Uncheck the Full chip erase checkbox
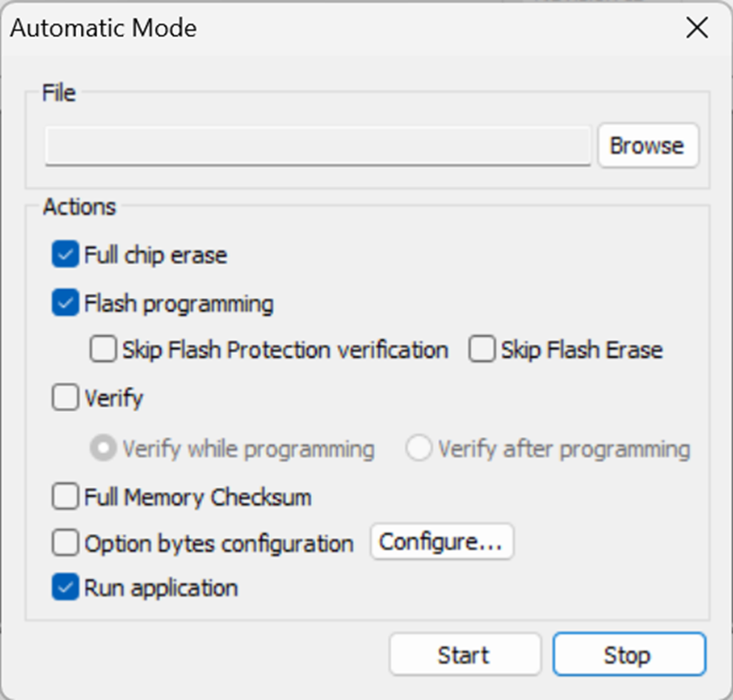Screen dimensions: 733x700 click(x=65, y=255)
